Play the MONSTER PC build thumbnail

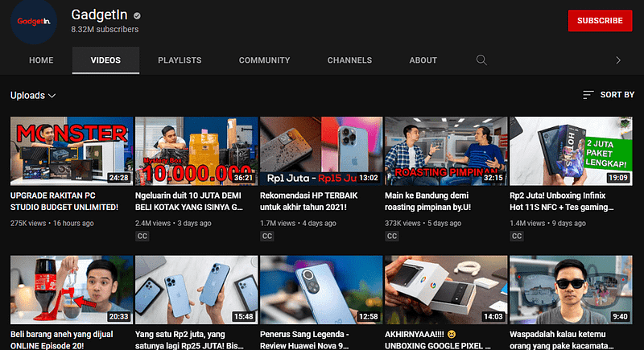click(72, 151)
